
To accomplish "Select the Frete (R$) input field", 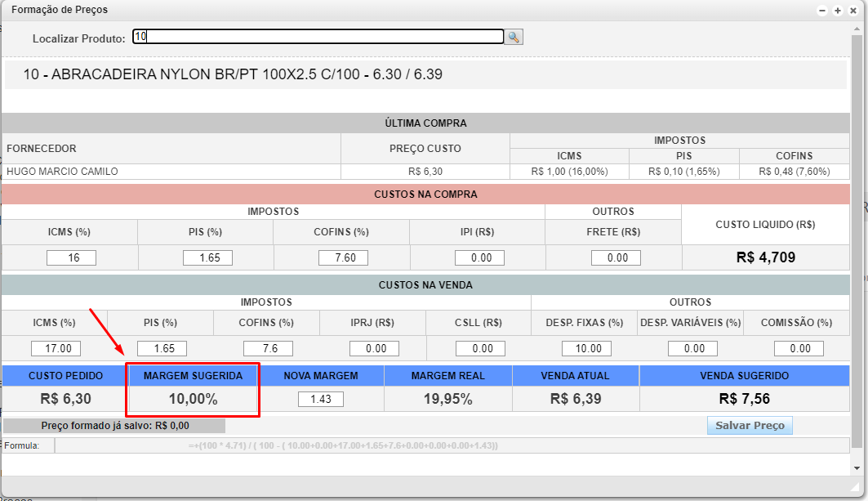I will click(x=615, y=257).
